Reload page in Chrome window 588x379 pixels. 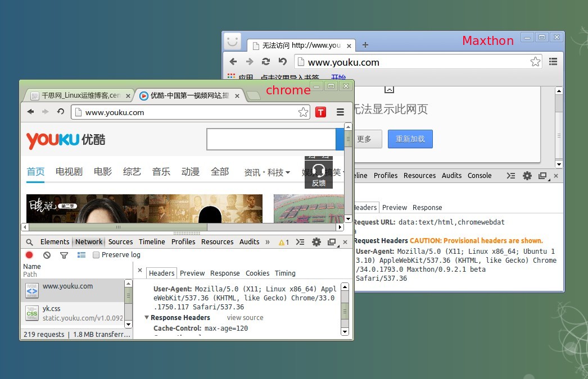[60, 112]
